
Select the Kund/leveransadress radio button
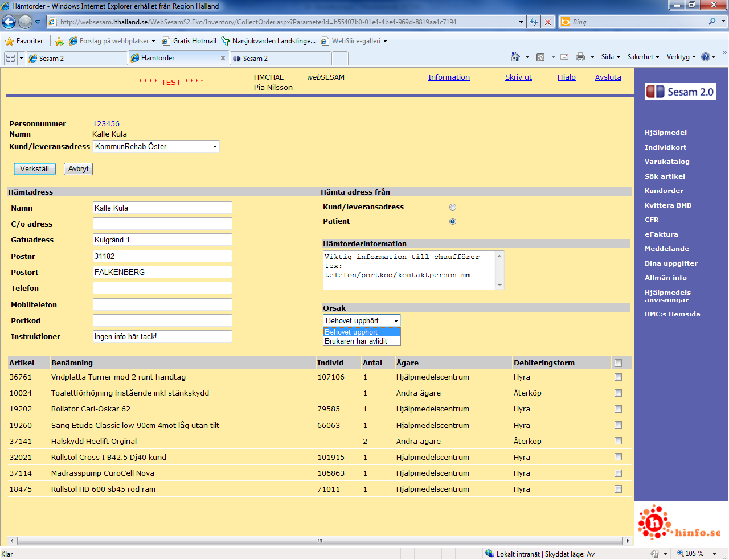click(x=453, y=207)
